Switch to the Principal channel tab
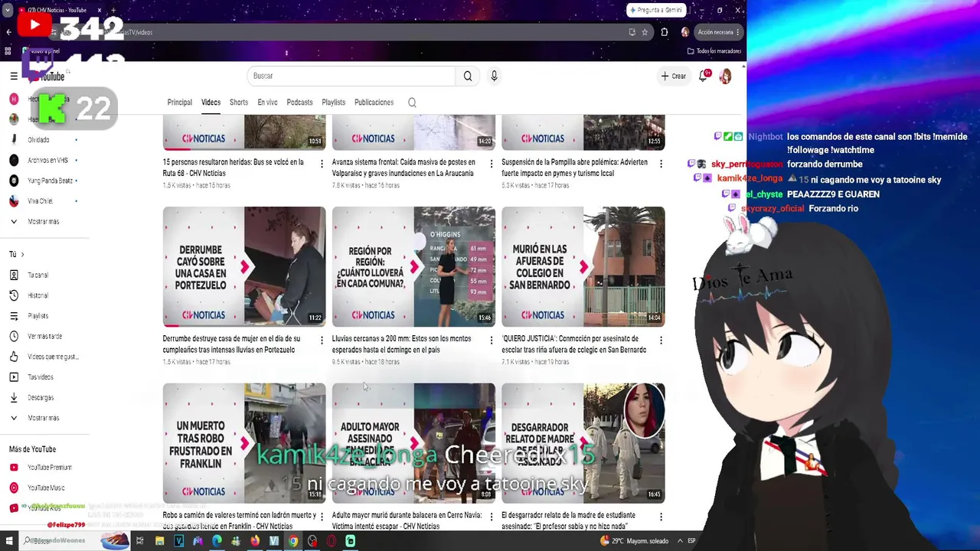 [x=180, y=103]
